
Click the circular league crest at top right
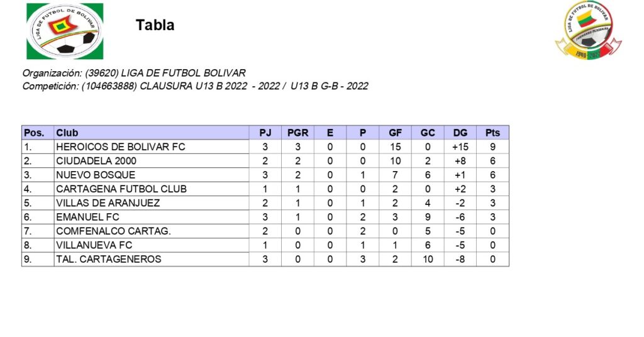point(588,30)
